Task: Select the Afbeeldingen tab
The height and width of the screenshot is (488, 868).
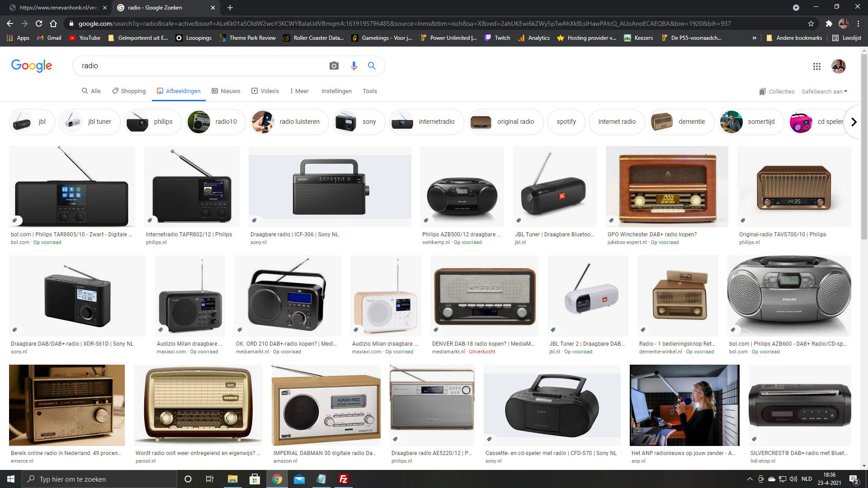Action: [179, 91]
